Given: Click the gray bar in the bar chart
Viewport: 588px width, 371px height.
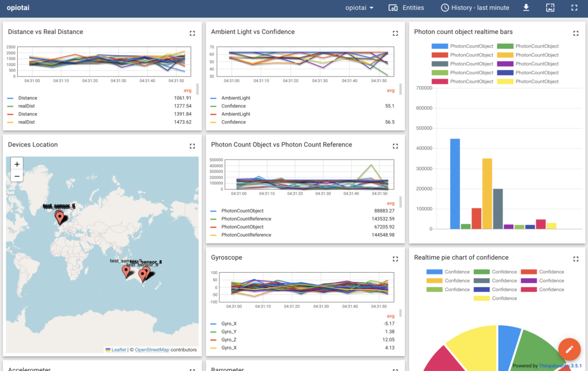Looking at the screenshot, I should pos(498,209).
